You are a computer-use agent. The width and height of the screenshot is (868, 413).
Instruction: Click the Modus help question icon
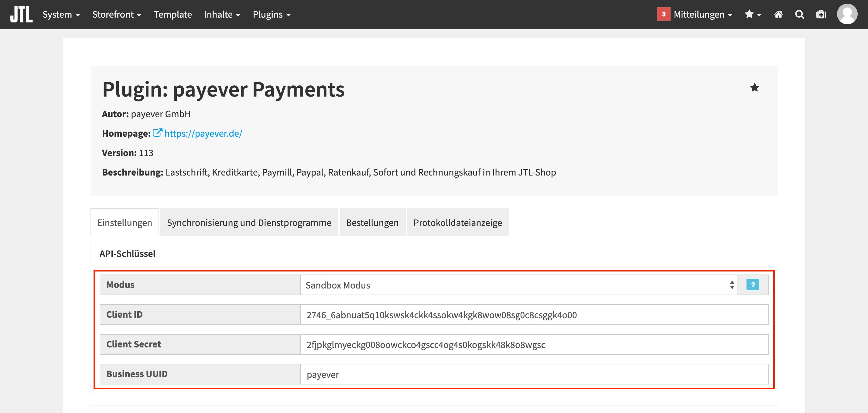click(753, 285)
